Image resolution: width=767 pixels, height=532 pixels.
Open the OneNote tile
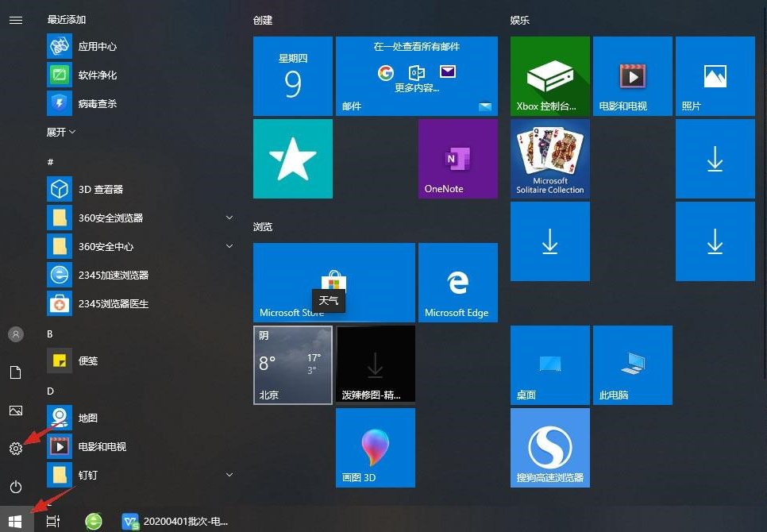click(x=457, y=159)
